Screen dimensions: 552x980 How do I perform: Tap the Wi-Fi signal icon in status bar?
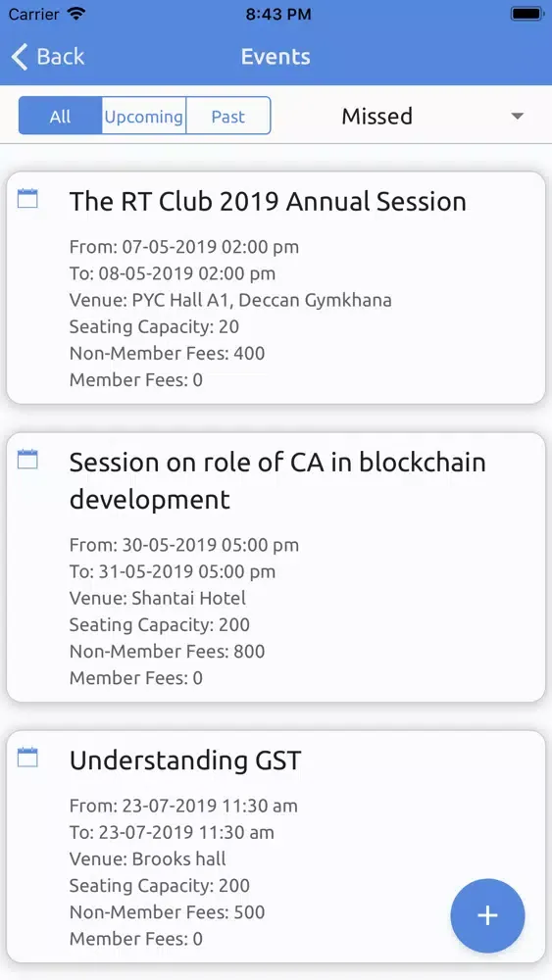pos(76,13)
